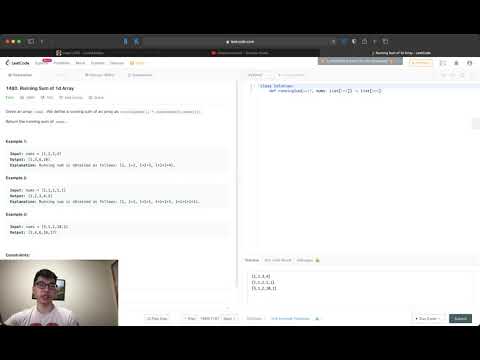The image size is (480, 360).
Task: Open the Premium button
Action: pyautogui.click(x=421, y=63)
